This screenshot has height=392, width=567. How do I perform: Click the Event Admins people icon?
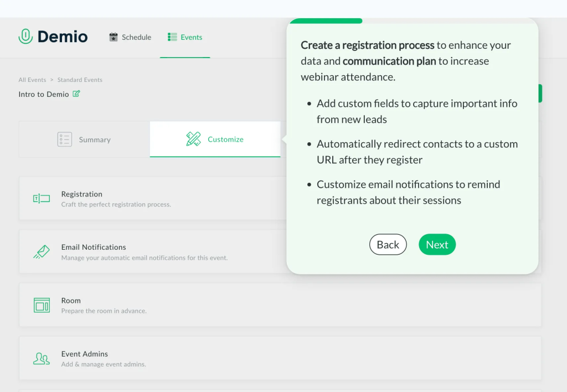point(42,359)
